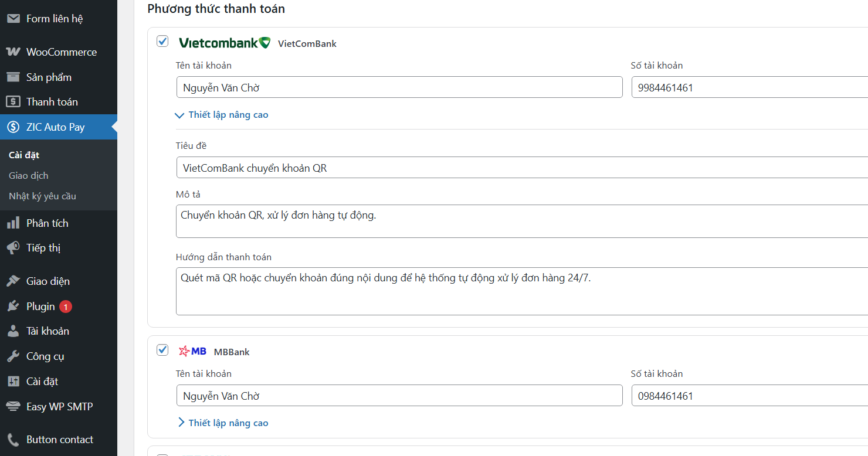Click the Hướng dẫn thanh toán label

223,257
